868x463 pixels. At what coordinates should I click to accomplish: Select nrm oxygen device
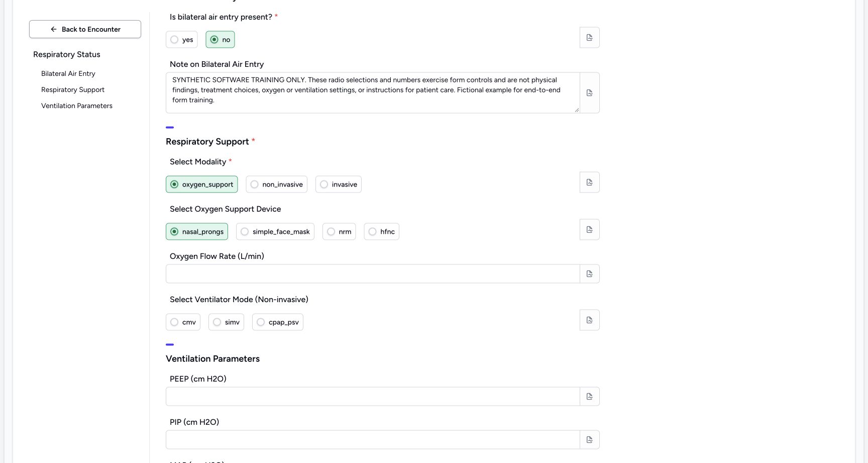(x=339, y=232)
